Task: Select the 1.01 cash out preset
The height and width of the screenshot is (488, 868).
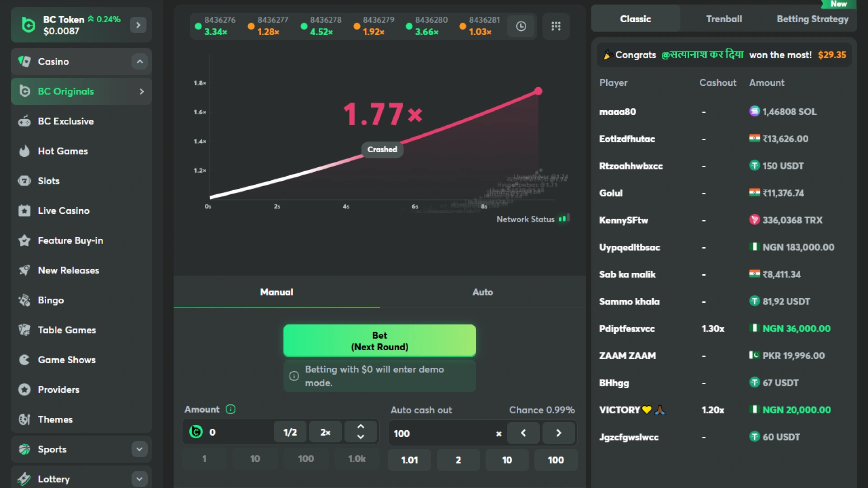Action: pyautogui.click(x=409, y=460)
